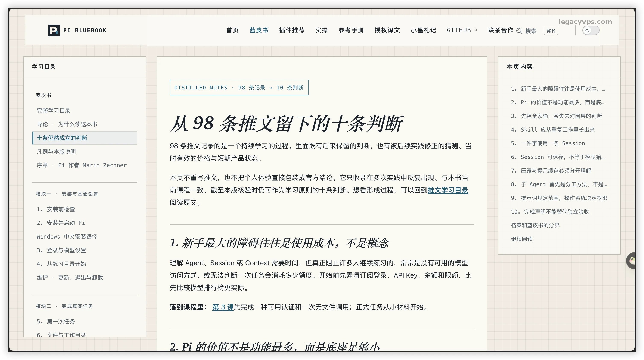The image size is (644, 360).
Task: Click the 搜索 search field
Action: pyautogui.click(x=531, y=31)
